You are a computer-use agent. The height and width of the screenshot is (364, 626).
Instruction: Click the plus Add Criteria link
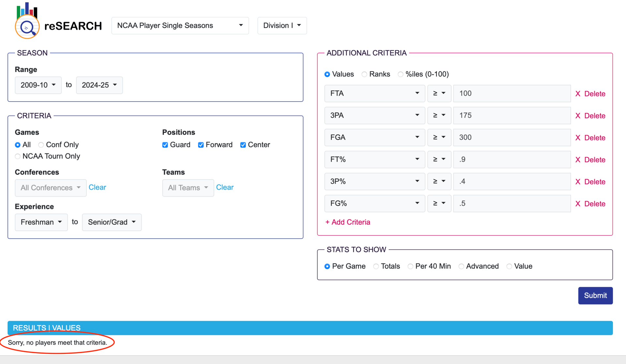tap(348, 222)
